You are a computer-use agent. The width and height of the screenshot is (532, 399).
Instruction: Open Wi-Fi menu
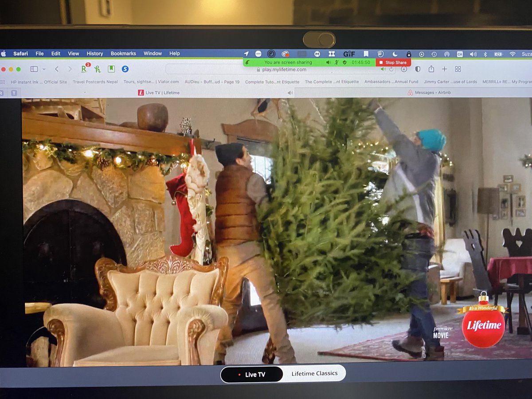tap(513, 54)
